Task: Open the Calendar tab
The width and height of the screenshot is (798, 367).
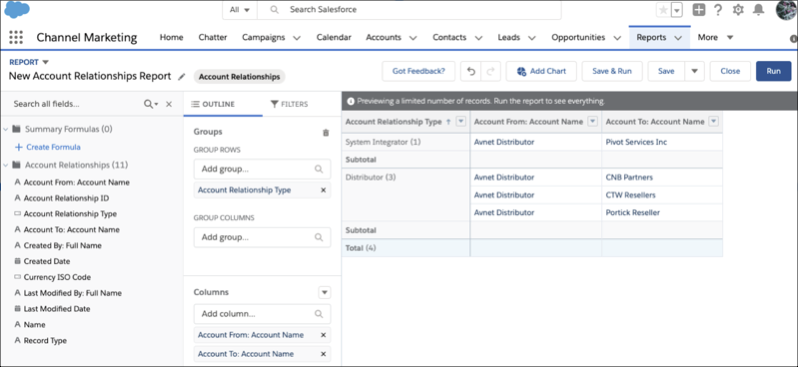Action: point(334,37)
